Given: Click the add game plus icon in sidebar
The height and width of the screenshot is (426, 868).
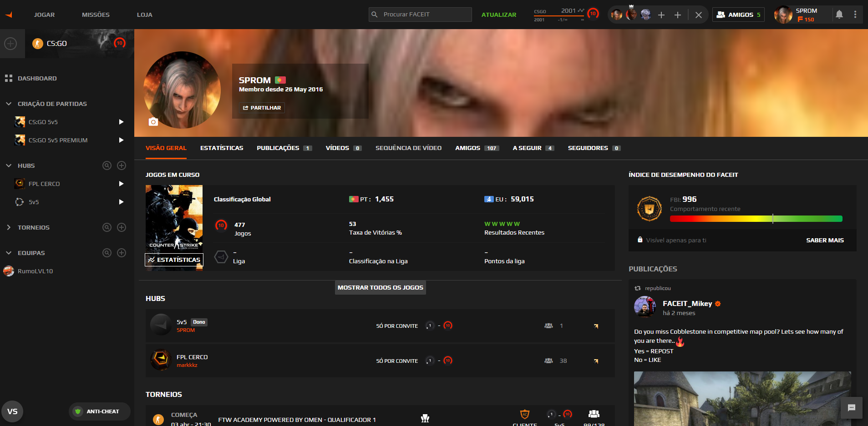Looking at the screenshot, I should click(10, 44).
